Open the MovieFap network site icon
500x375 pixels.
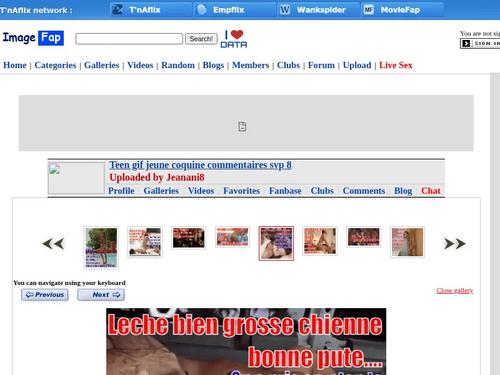point(369,10)
